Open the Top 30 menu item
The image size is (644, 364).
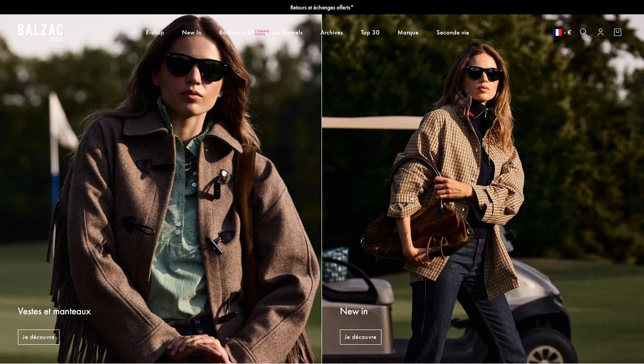click(370, 33)
